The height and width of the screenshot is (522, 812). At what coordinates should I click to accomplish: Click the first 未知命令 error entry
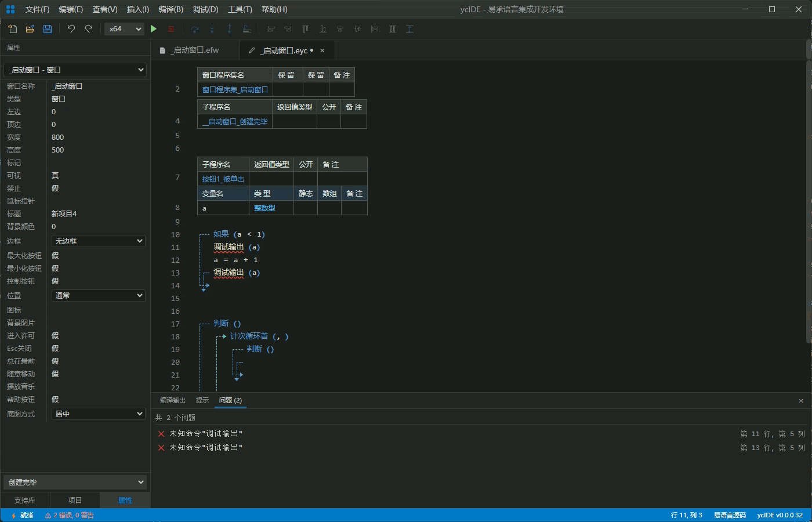[x=206, y=433]
